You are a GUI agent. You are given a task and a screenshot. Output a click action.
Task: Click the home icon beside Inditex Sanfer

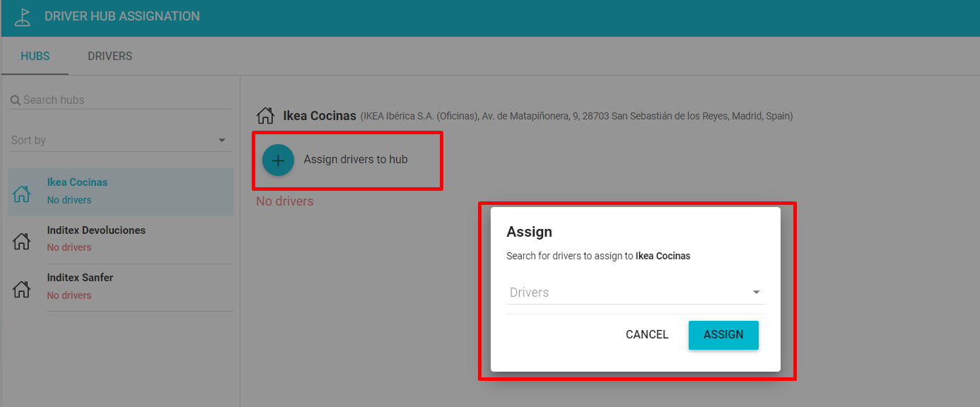tap(21, 288)
